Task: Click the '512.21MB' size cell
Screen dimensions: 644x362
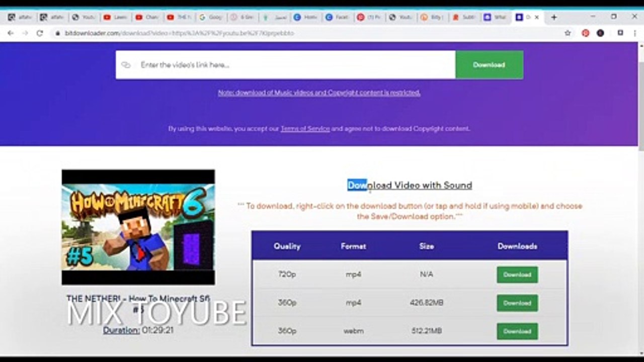Action: coord(426,331)
